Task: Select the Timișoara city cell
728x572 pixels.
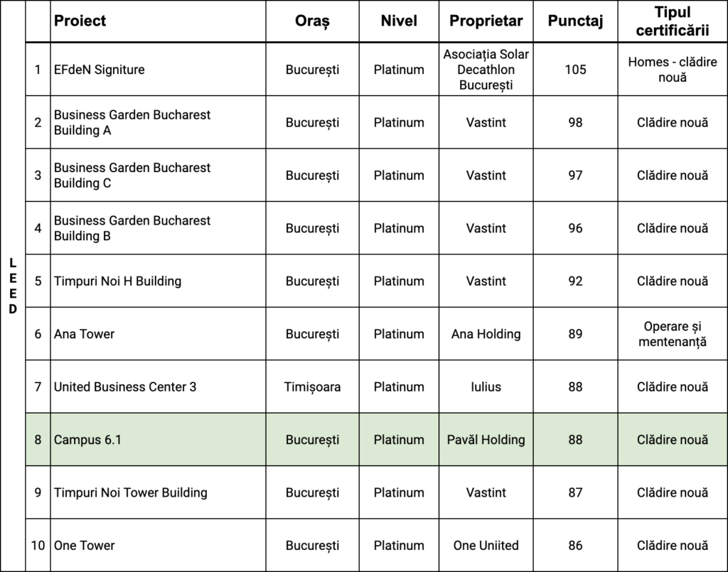Action: tap(312, 387)
